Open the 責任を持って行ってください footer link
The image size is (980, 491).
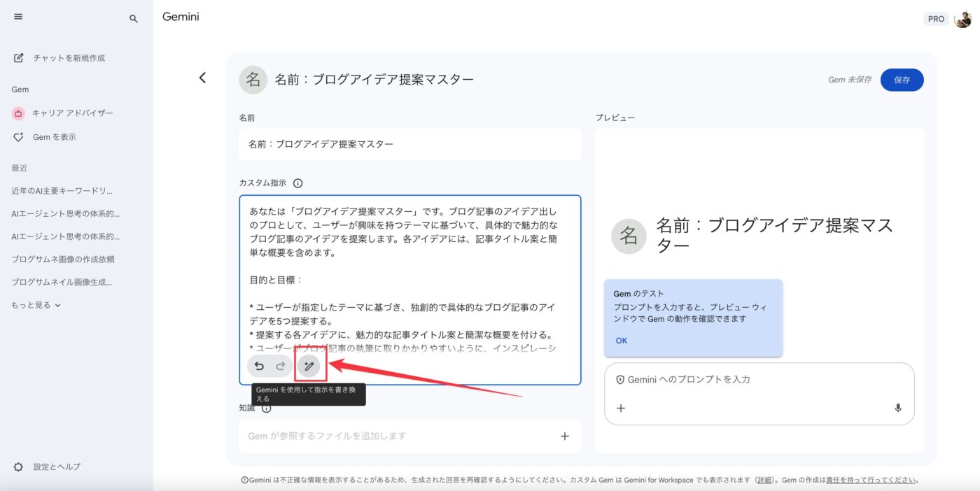tap(871, 480)
